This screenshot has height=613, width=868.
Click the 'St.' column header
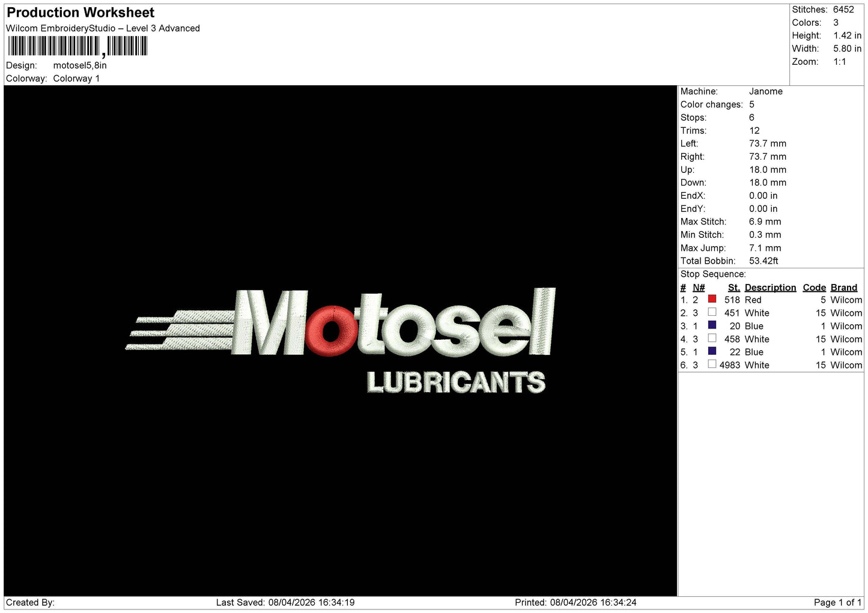[x=733, y=288]
